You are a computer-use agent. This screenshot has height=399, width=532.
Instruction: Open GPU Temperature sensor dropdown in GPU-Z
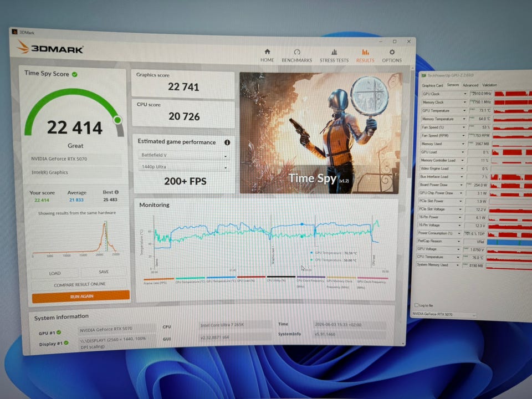tap(464, 111)
